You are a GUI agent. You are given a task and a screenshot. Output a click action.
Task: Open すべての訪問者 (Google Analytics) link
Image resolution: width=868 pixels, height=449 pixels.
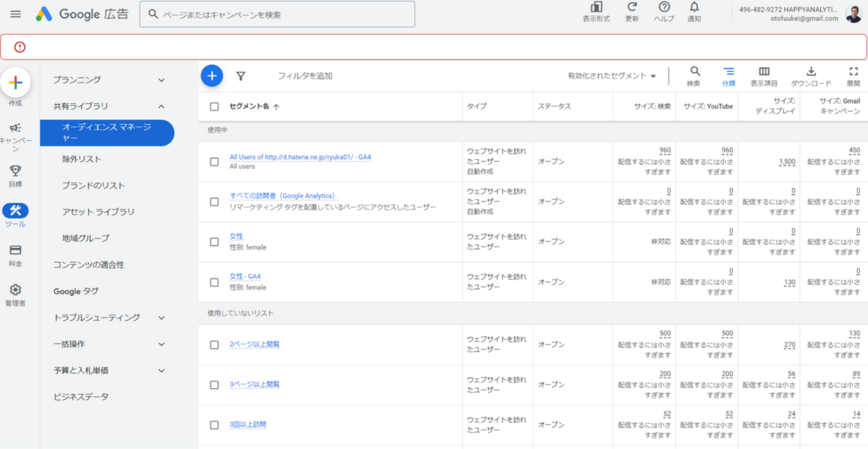click(284, 196)
